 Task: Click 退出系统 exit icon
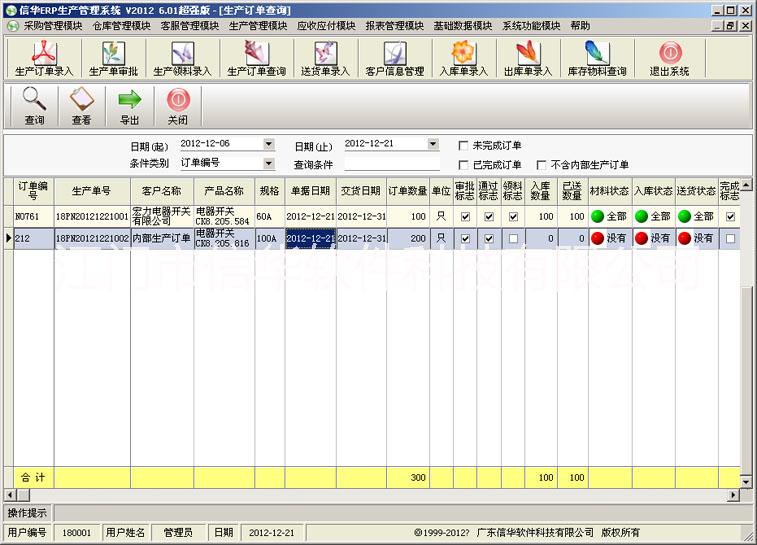[x=670, y=58]
